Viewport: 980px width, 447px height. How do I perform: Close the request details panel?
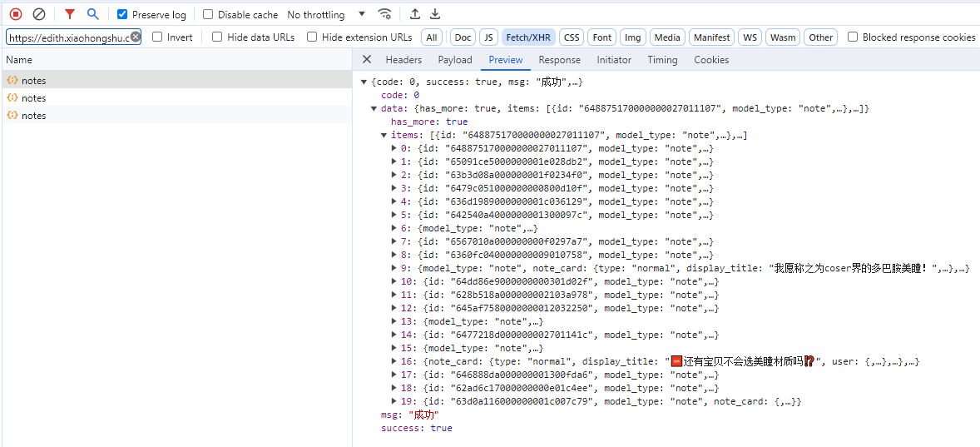[x=367, y=60]
